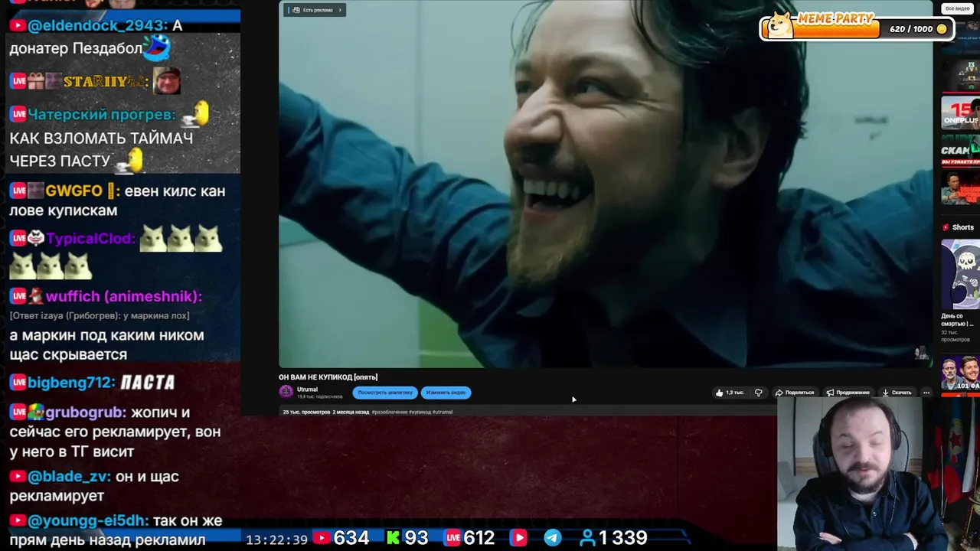Click the main video player frame
The height and width of the screenshot is (551, 980).
coord(605,184)
